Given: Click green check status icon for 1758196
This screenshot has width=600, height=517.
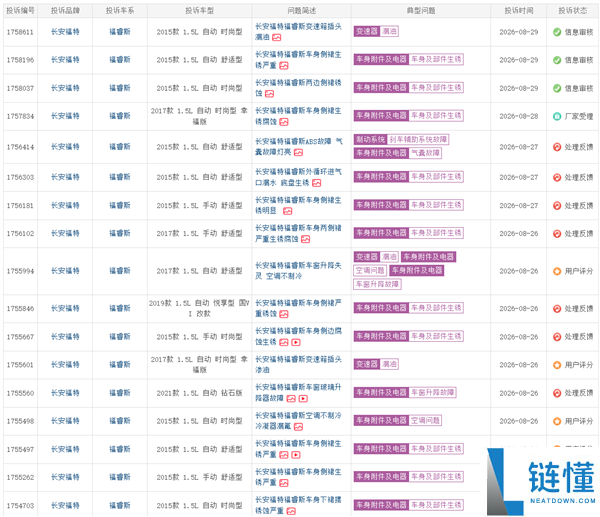Looking at the screenshot, I should pos(557,60).
